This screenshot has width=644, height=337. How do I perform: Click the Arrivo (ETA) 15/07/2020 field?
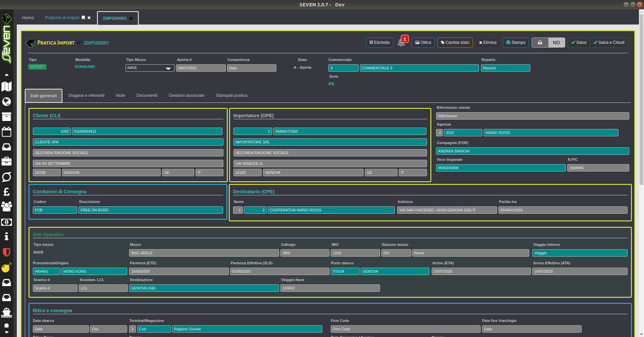pyautogui.click(x=481, y=271)
